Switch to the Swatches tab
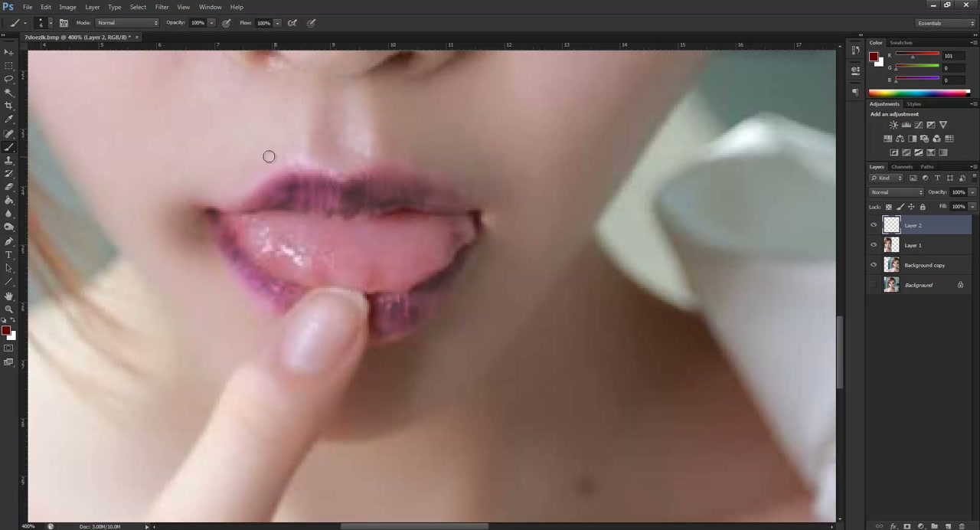Image resolution: width=980 pixels, height=530 pixels. pos(900,43)
